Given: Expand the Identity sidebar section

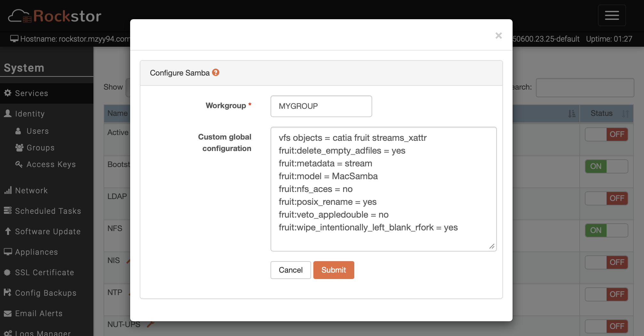Looking at the screenshot, I should click(30, 114).
